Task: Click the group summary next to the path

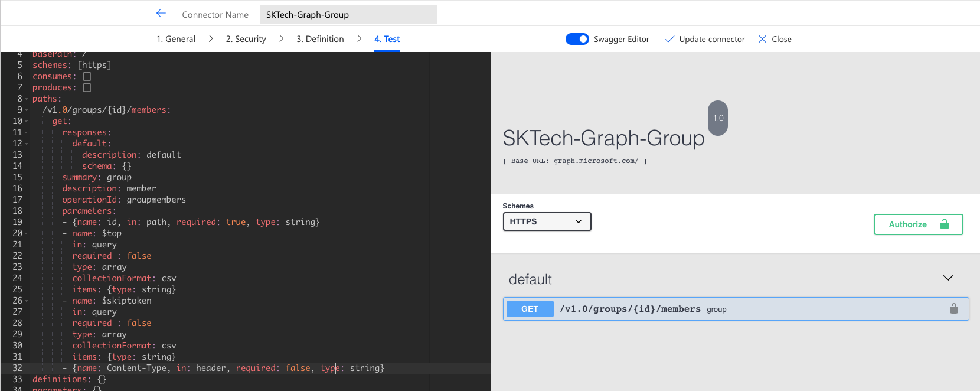Action: point(717,309)
